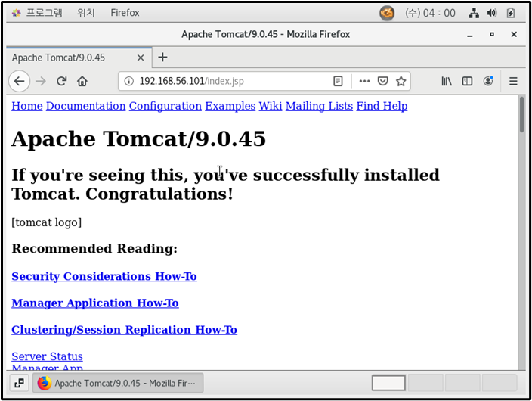Click the Recommended Reading: heading
Viewport: 532px width, 401px height.
click(94, 248)
